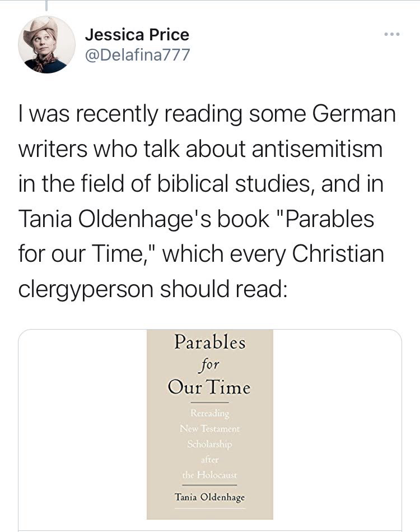The width and height of the screenshot is (420, 532).
Task: Click the @Delafina777 handle
Action: (x=137, y=54)
